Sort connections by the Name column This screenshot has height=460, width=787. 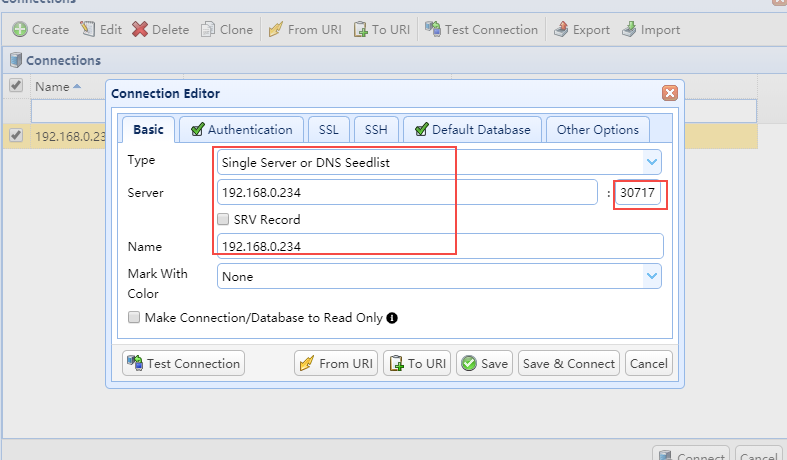pos(58,86)
